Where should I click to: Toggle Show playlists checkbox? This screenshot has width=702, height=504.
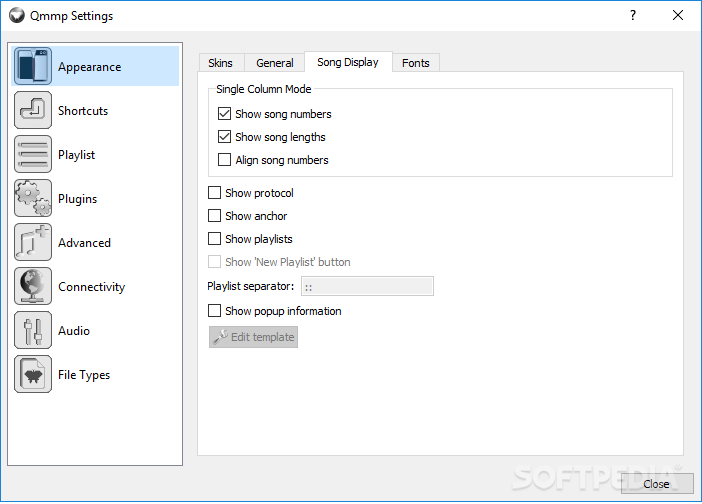[214, 239]
